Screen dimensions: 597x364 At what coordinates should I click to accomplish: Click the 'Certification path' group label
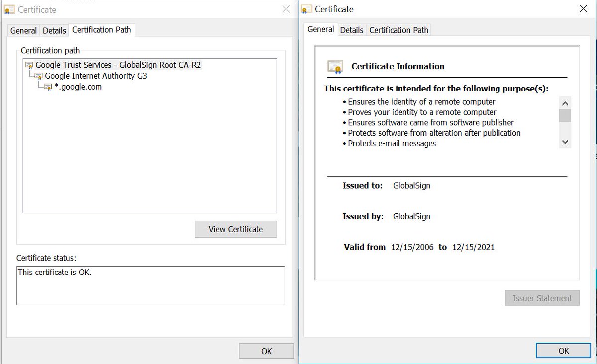50,50
